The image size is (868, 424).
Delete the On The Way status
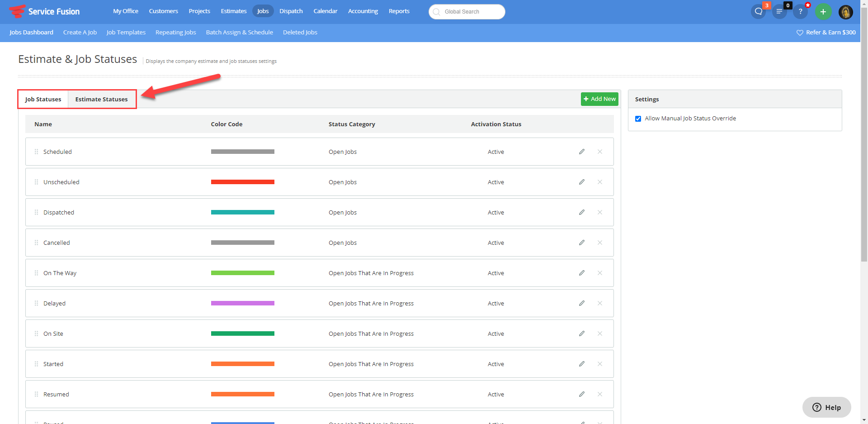[600, 273]
